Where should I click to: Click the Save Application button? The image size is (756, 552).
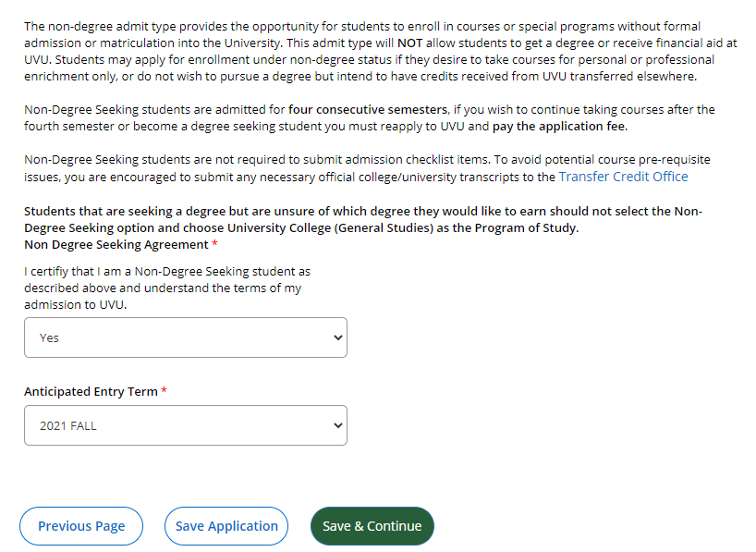226,525
